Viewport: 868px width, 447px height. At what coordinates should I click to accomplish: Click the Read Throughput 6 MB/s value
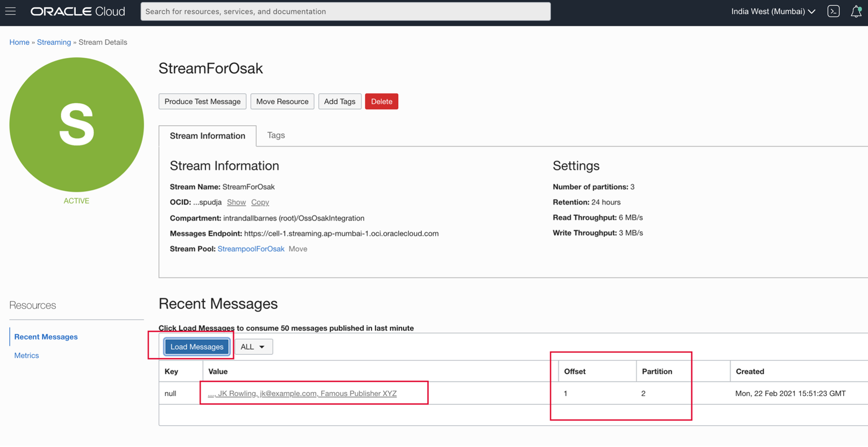pos(631,217)
